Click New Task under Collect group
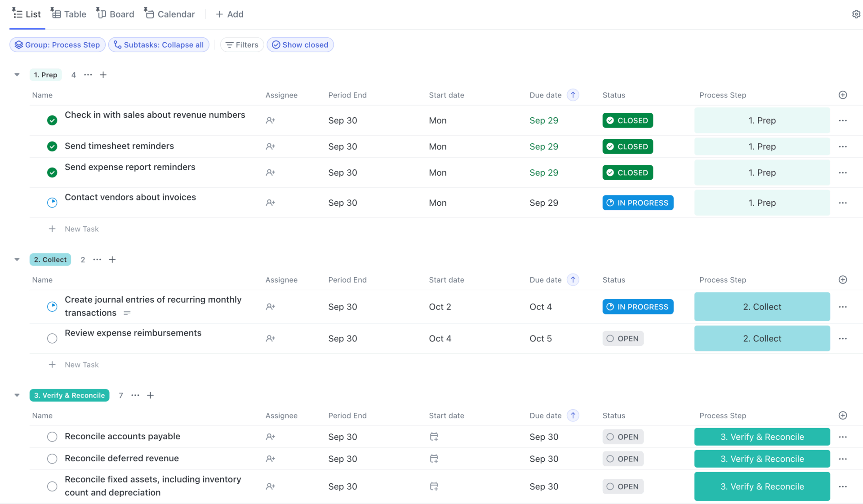 (x=81, y=365)
